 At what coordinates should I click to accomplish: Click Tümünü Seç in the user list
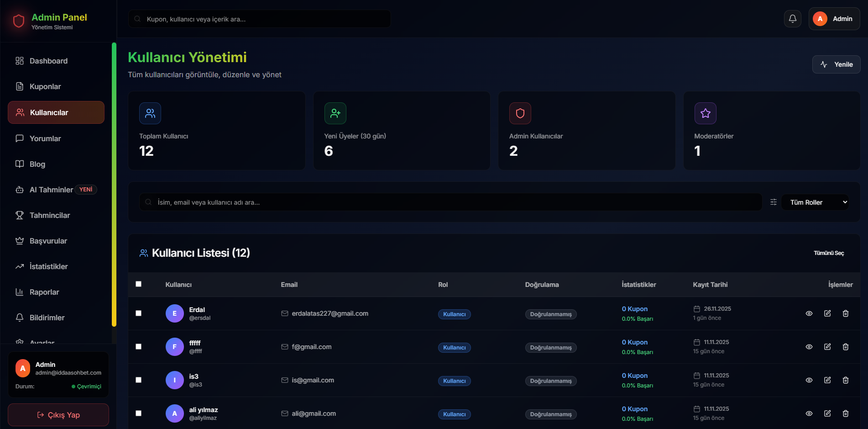(828, 253)
